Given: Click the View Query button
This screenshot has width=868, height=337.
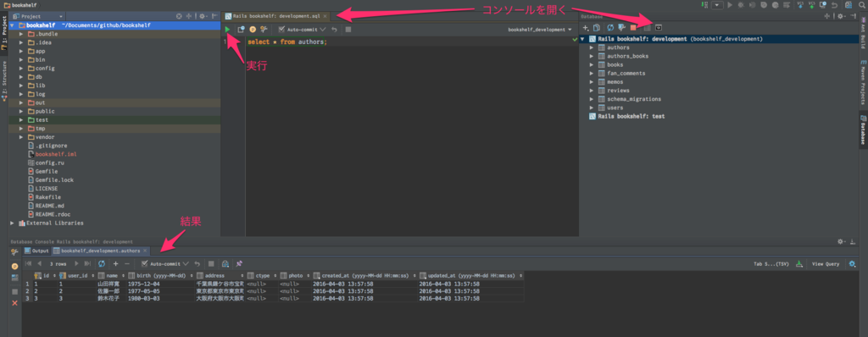Looking at the screenshot, I should (x=826, y=264).
